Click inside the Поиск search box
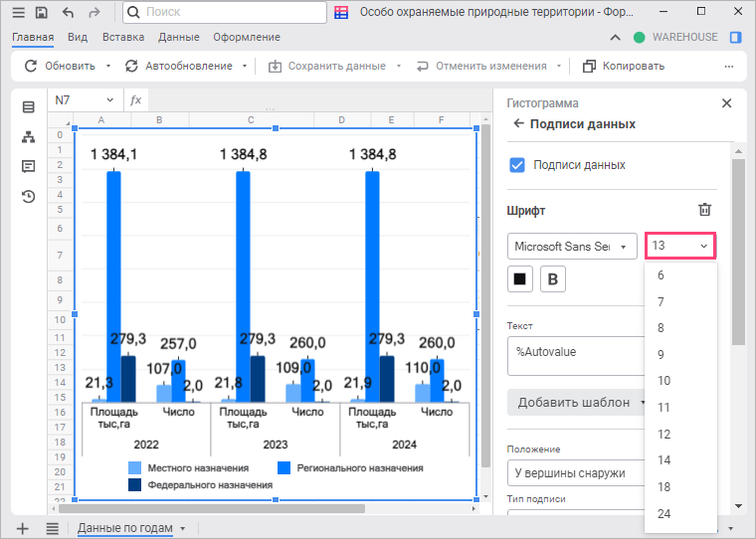Image resolution: width=756 pixels, height=539 pixels. pyautogui.click(x=225, y=12)
